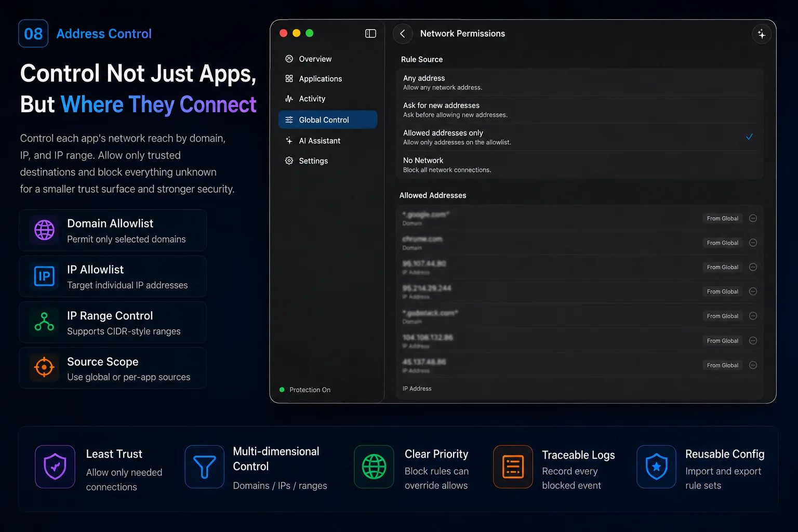The width and height of the screenshot is (798, 532).
Task: Select the Any address rule source
Action: point(579,82)
